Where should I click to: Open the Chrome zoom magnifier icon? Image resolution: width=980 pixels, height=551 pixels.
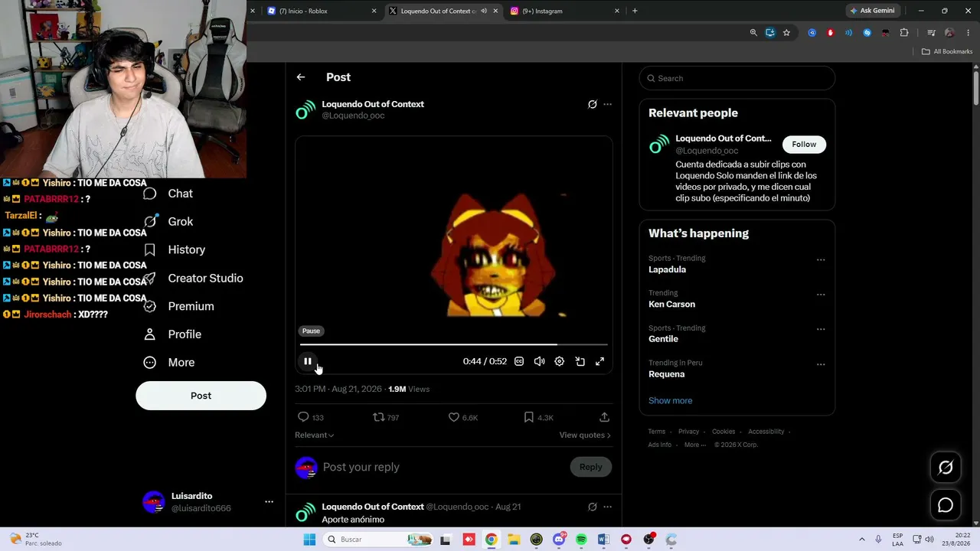pyautogui.click(x=753, y=33)
